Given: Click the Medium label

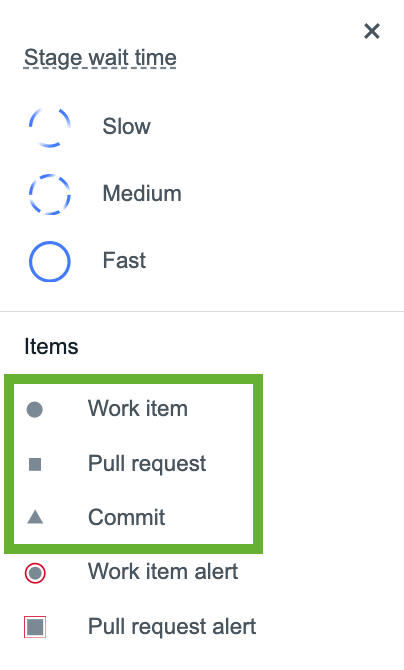Looking at the screenshot, I should pyautogui.click(x=142, y=194).
